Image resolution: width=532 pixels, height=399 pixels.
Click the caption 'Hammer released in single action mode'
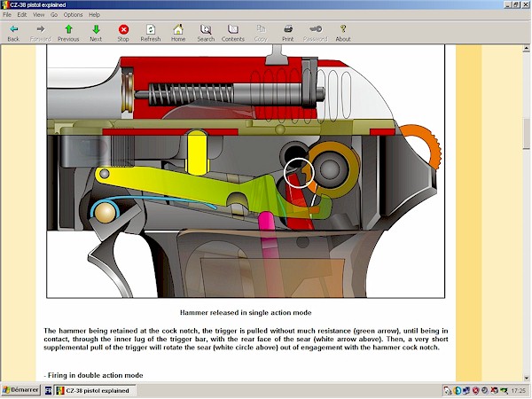246,312
